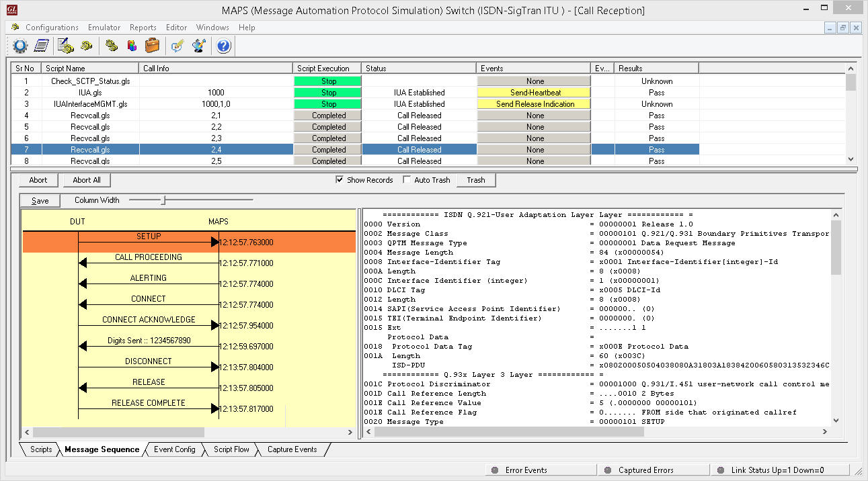Select the Message Sequence tab
This screenshot has height=481, width=868.
point(102,449)
